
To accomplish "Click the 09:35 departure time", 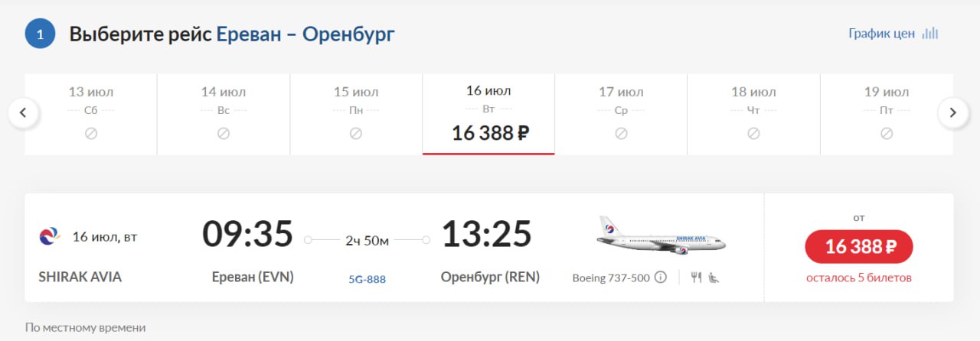I will click(247, 234).
